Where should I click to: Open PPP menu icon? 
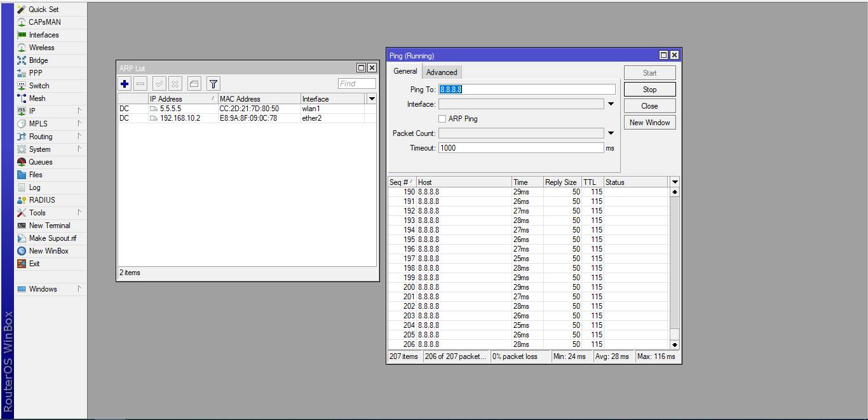[x=22, y=73]
